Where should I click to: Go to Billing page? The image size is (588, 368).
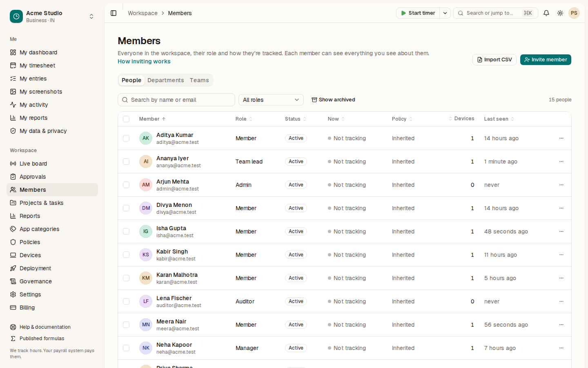pyautogui.click(x=52, y=307)
